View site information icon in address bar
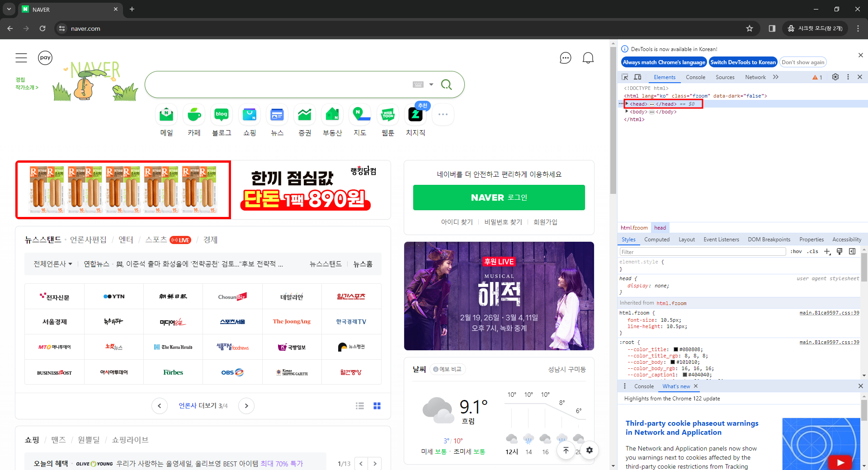The width and height of the screenshot is (868, 470). coord(62,28)
